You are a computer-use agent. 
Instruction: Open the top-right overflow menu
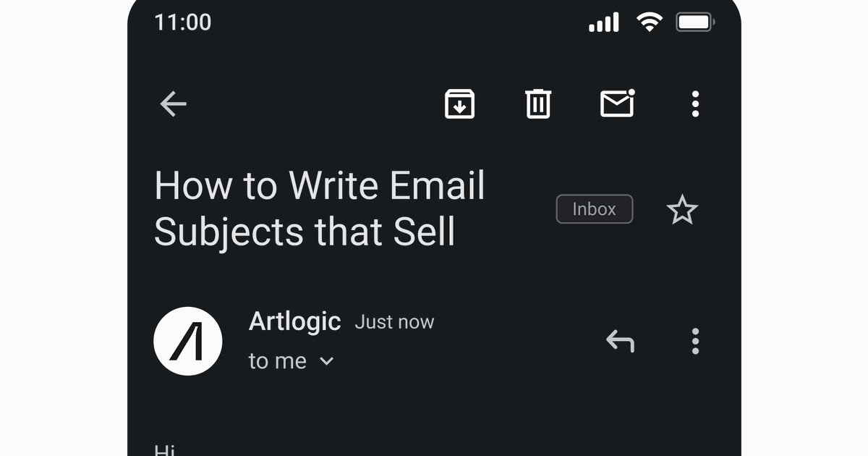pyautogui.click(x=695, y=104)
